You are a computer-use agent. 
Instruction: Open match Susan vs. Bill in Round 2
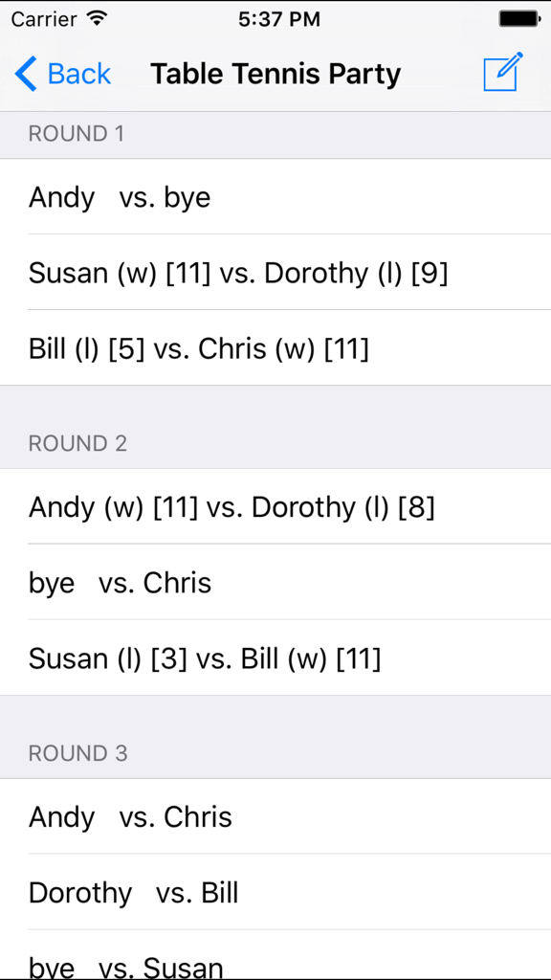coord(275,658)
